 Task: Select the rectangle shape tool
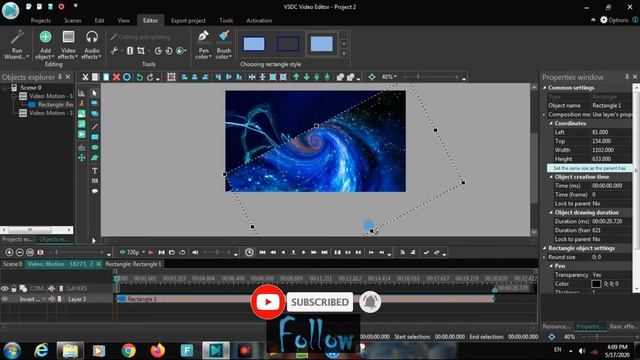[x=95, y=137]
